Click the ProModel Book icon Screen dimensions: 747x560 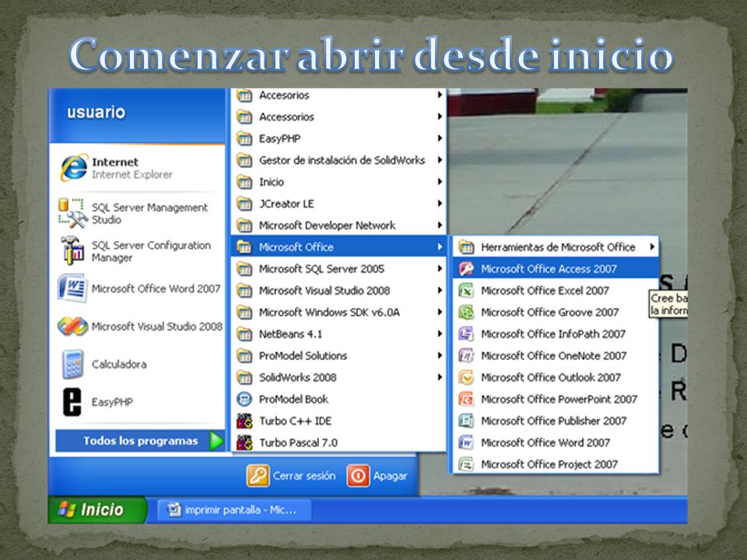coord(244,399)
